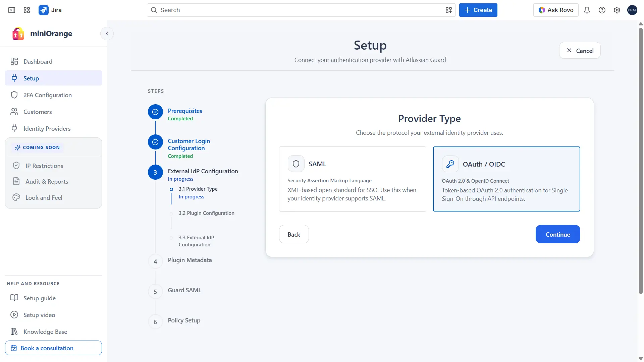
Task: Click the Customers people icon
Action: point(14,112)
